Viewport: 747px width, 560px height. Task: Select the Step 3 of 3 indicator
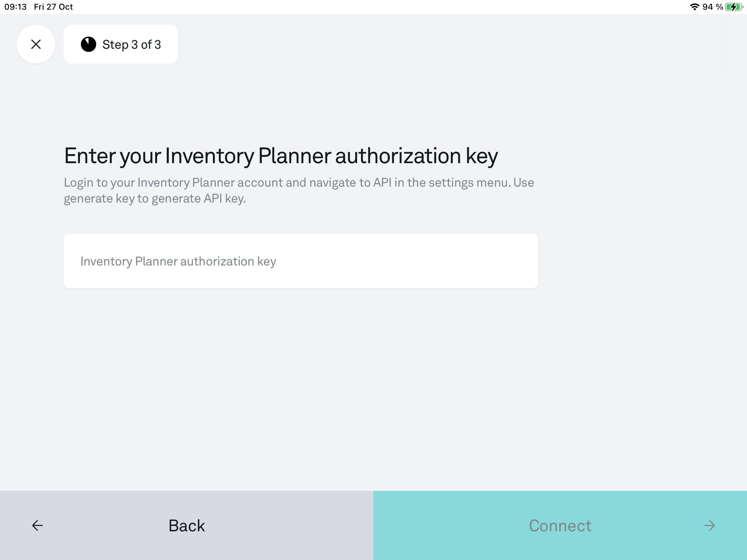tap(121, 44)
